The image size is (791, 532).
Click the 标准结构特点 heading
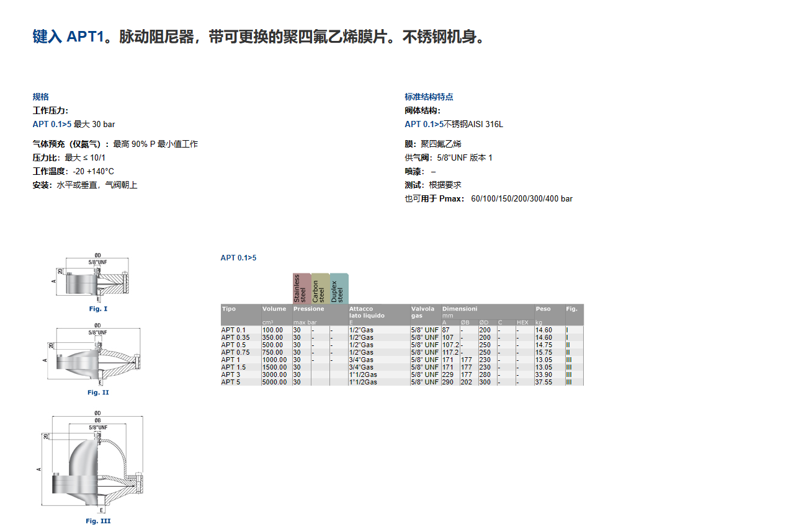pyautogui.click(x=429, y=97)
